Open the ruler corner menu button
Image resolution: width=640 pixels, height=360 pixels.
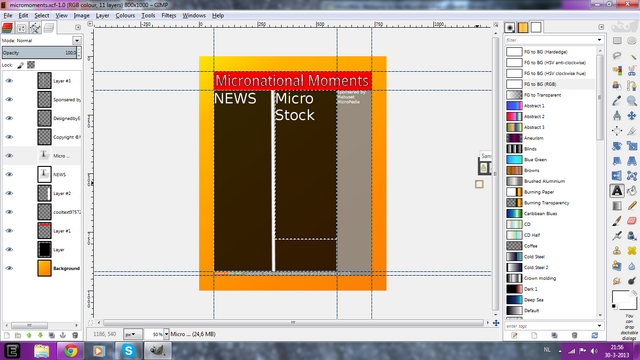90,24
